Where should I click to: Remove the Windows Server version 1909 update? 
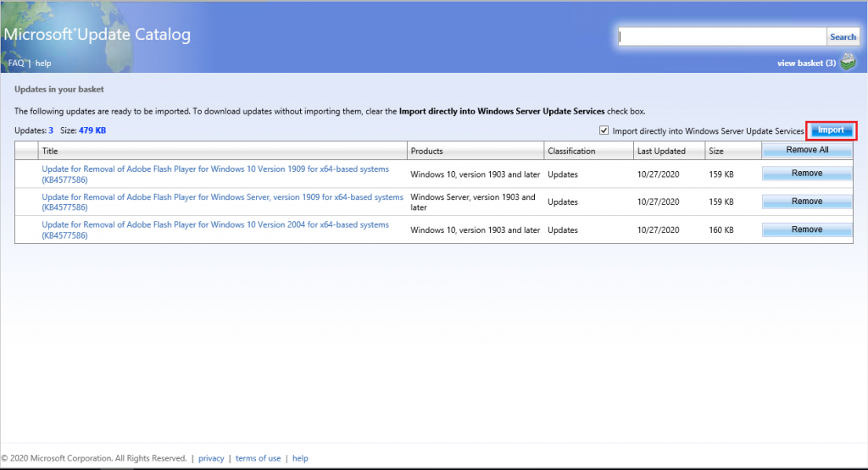tap(807, 202)
